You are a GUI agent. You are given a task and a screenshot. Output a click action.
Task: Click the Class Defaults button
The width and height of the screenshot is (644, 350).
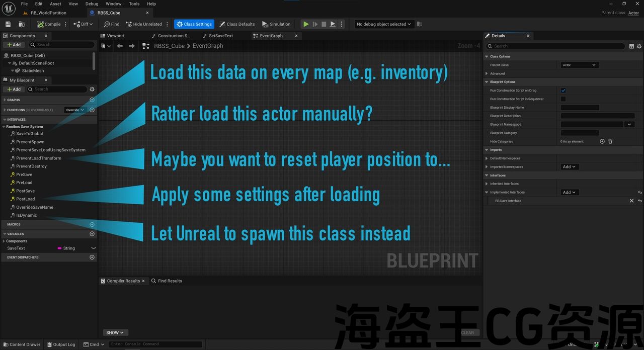point(237,24)
